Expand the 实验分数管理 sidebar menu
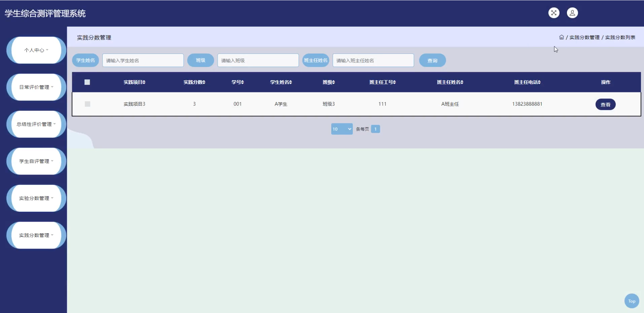Image resolution: width=644 pixels, height=313 pixels. [36, 198]
